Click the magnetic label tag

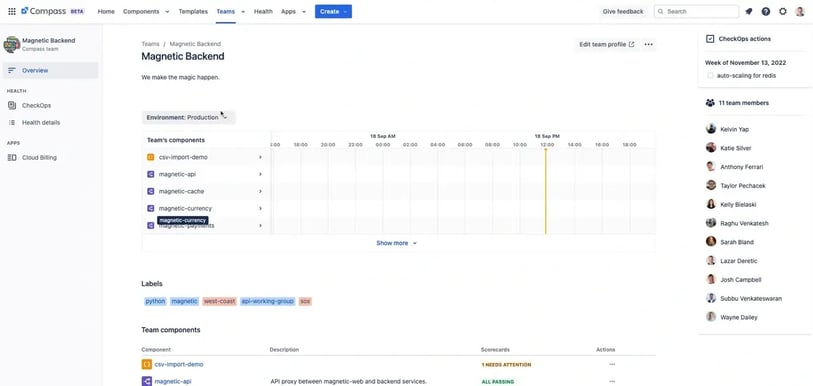pos(185,301)
